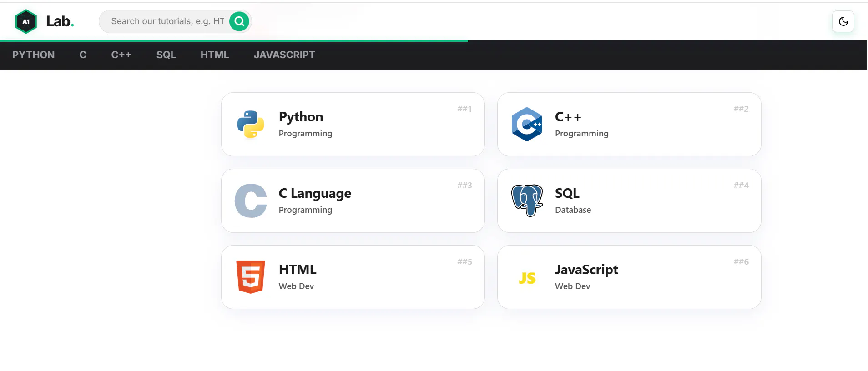Toggle dark mode with the moon icon
The image size is (868, 371).
843,21
